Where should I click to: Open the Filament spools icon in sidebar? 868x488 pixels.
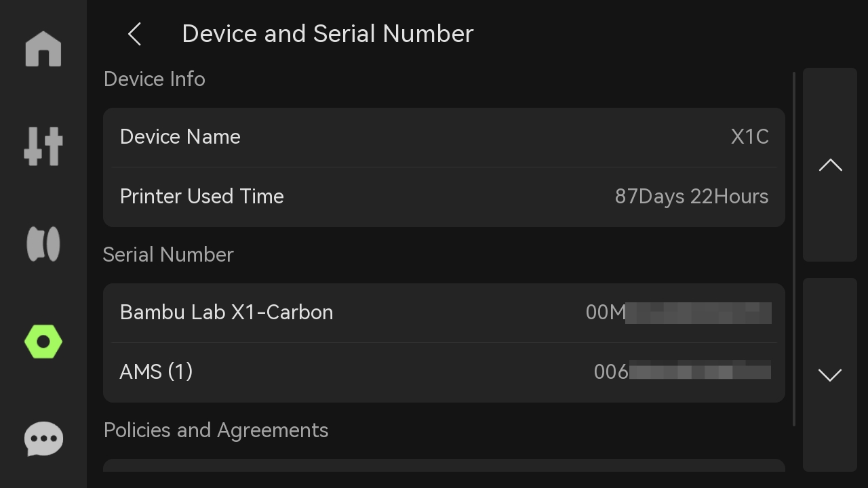pyautogui.click(x=43, y=244)
